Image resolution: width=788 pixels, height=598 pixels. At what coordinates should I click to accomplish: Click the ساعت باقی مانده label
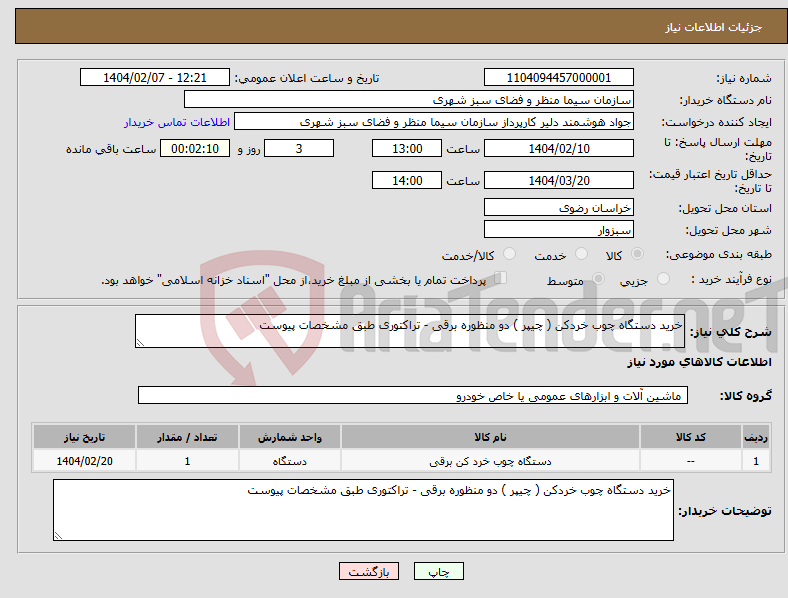[111, 149]
